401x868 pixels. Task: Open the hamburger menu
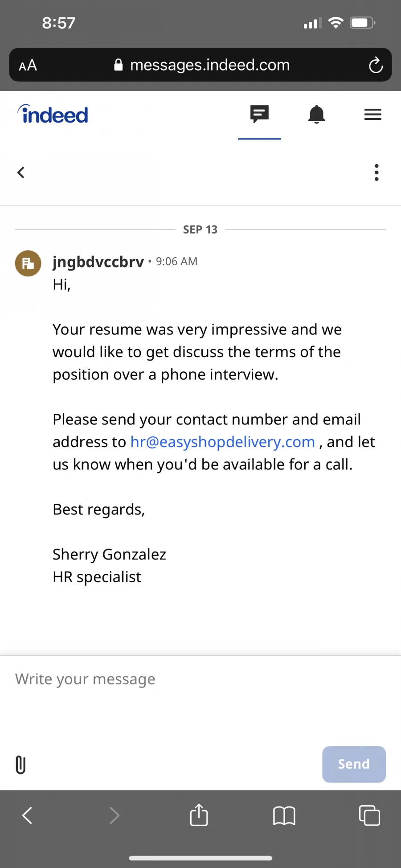(x=373, y=115)
